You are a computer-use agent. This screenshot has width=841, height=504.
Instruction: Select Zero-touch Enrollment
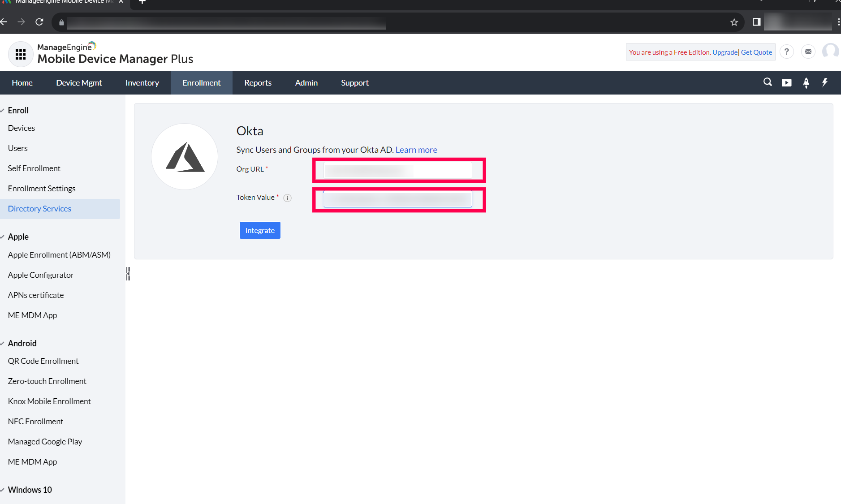pyautogui.click(x=47, y=381)
